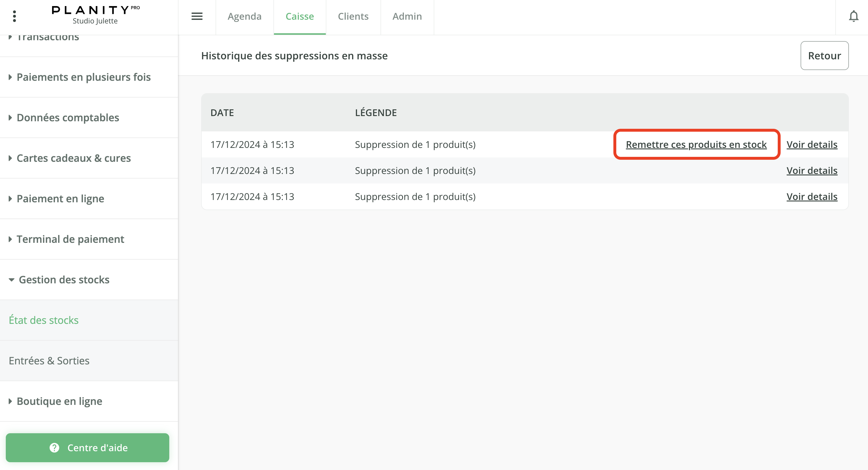Click the Retour button
This screenshot has height=470, width=868.
click(x=824, y=56)
